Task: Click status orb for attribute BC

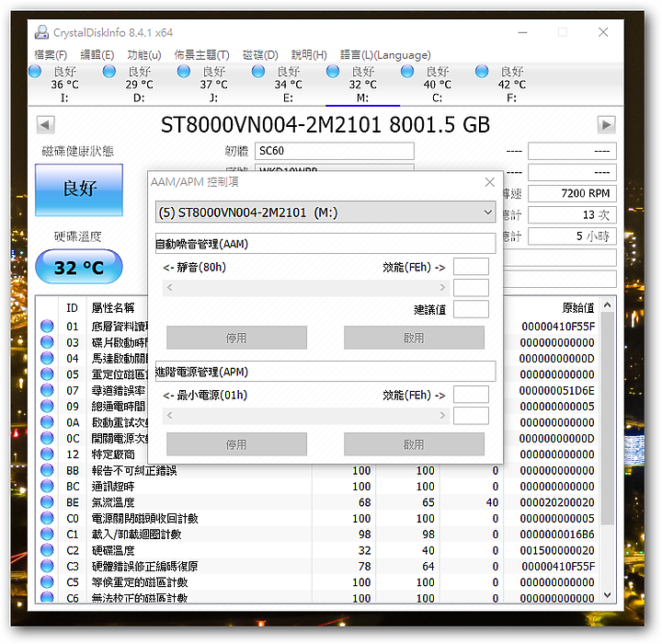Action: point(47,486)
